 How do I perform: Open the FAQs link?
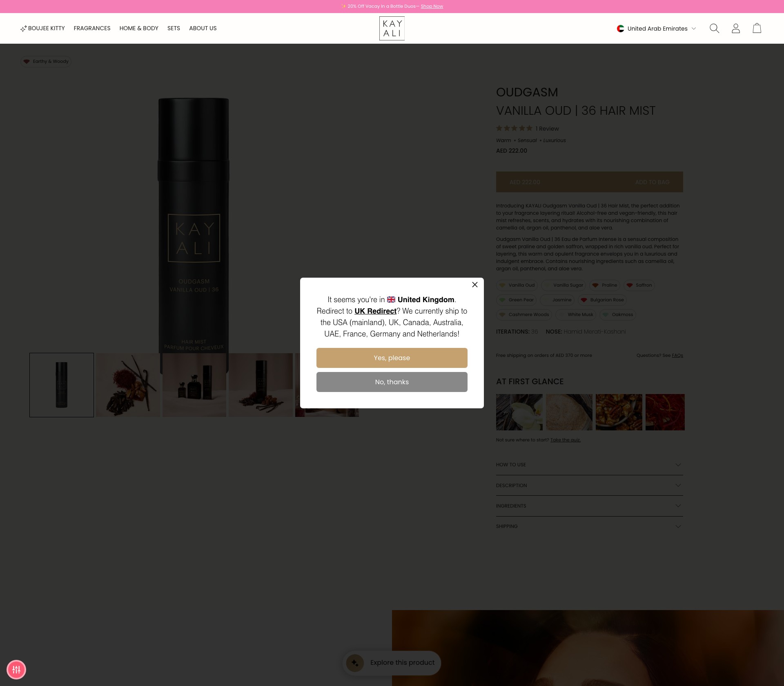677,356
